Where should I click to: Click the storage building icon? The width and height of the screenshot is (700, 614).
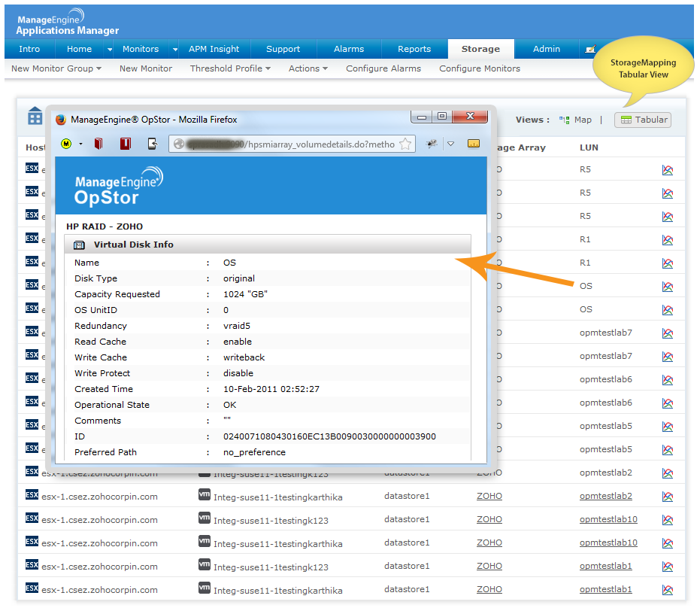click(35, 115)
